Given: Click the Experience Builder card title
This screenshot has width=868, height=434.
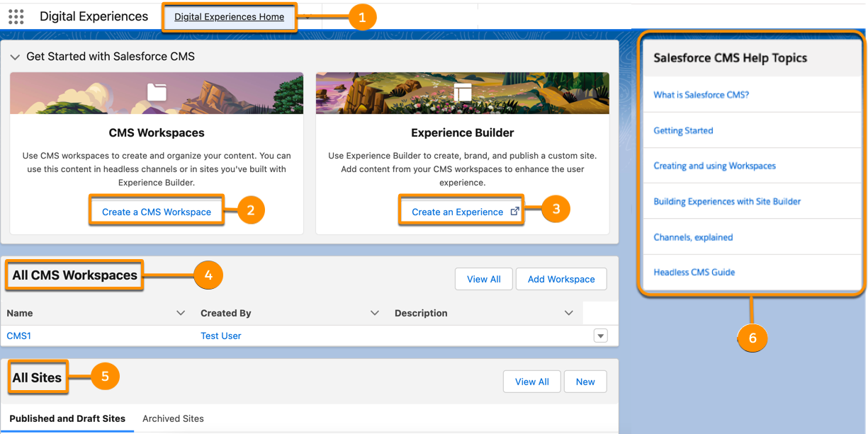Looking at the screenshot, I should [463, 132].
